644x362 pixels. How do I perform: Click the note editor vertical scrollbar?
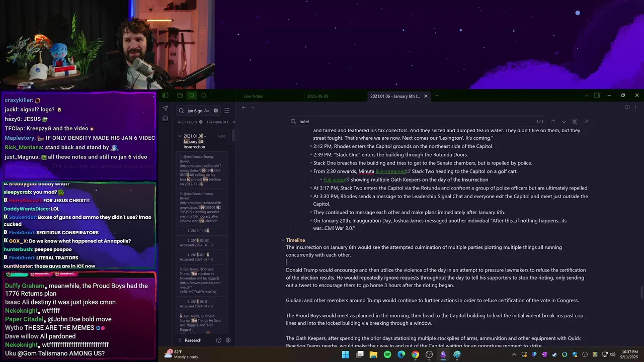(641, 292)
